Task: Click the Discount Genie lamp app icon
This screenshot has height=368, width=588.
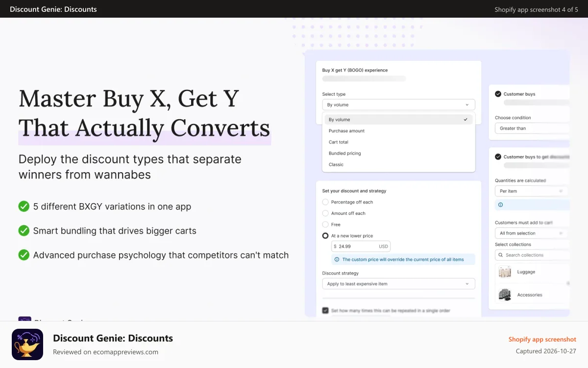Action: coord(27,344)
